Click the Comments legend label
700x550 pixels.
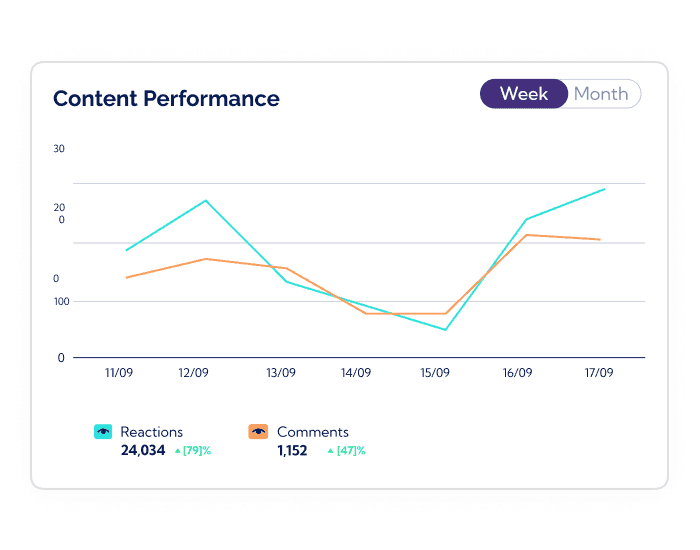[x=313, y=432]
